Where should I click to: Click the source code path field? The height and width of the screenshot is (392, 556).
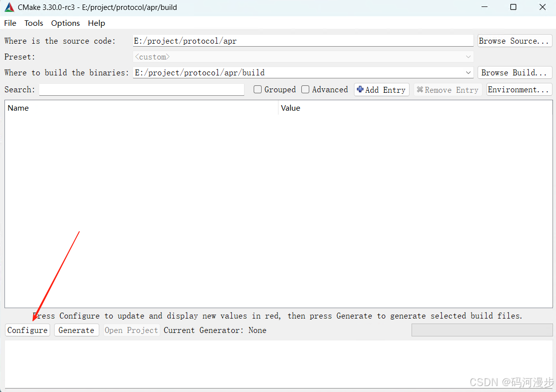click(x=303, y=41)
